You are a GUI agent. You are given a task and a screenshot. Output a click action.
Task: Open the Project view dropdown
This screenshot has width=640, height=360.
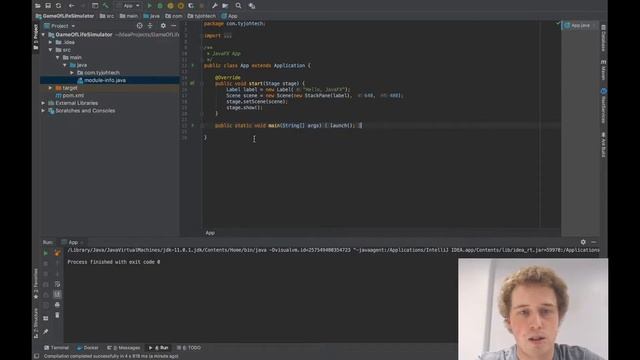(60, 26)
